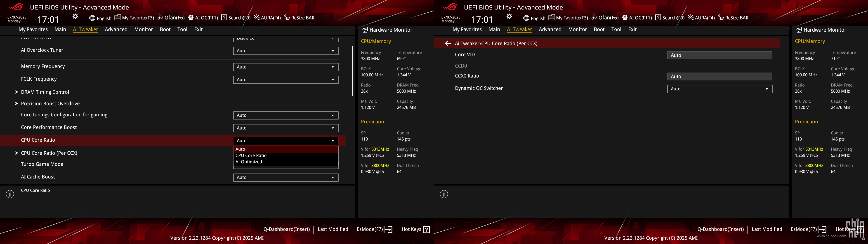
Task: Open Main tab in right screen
Action: 494,30
